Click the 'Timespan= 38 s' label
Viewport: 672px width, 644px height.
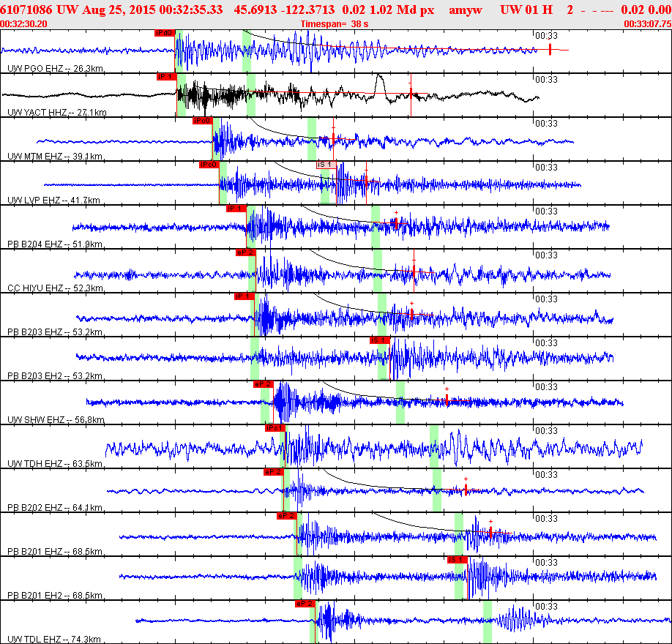[x=335, y=24]
